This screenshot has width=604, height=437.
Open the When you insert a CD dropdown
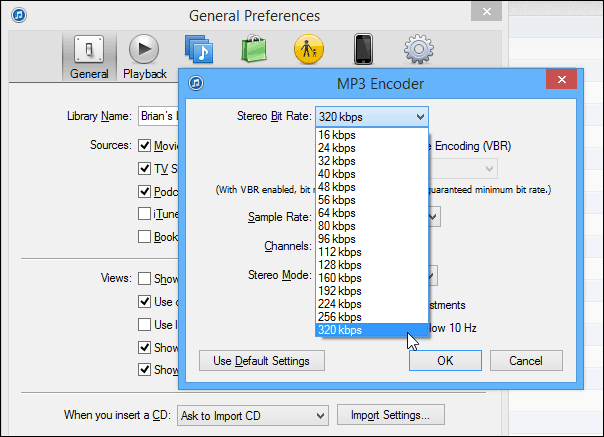pos(253,415)
